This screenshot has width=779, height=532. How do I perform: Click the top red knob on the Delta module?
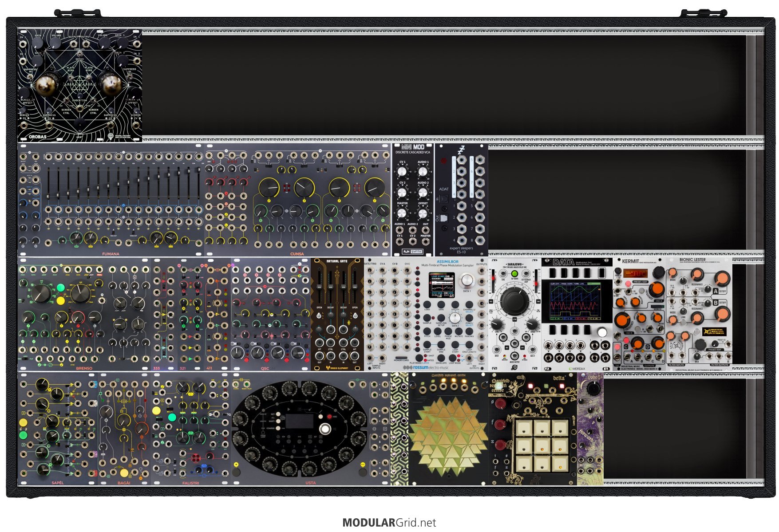tap(500, 404)
